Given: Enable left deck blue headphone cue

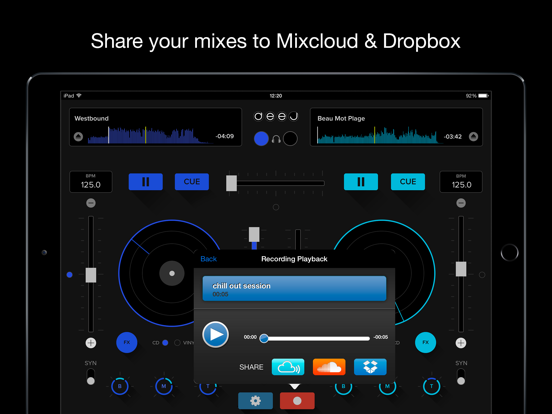Looking at the screenshot, I should 261,139.
